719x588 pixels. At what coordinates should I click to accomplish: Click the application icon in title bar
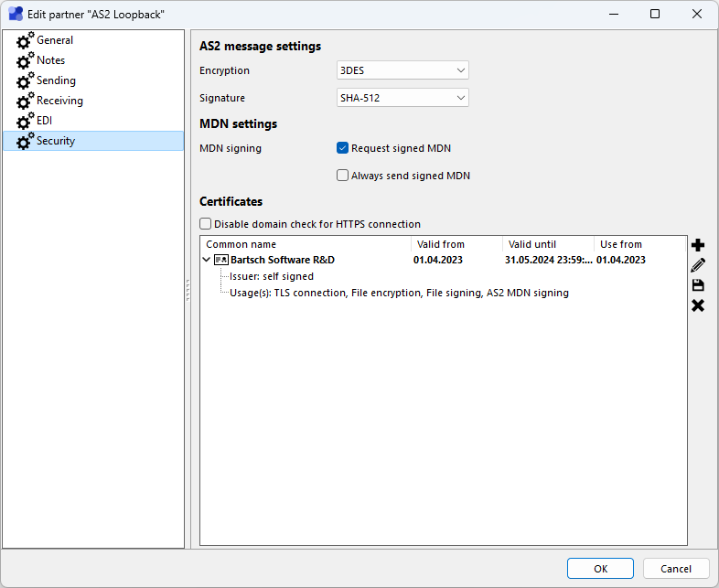16,15
